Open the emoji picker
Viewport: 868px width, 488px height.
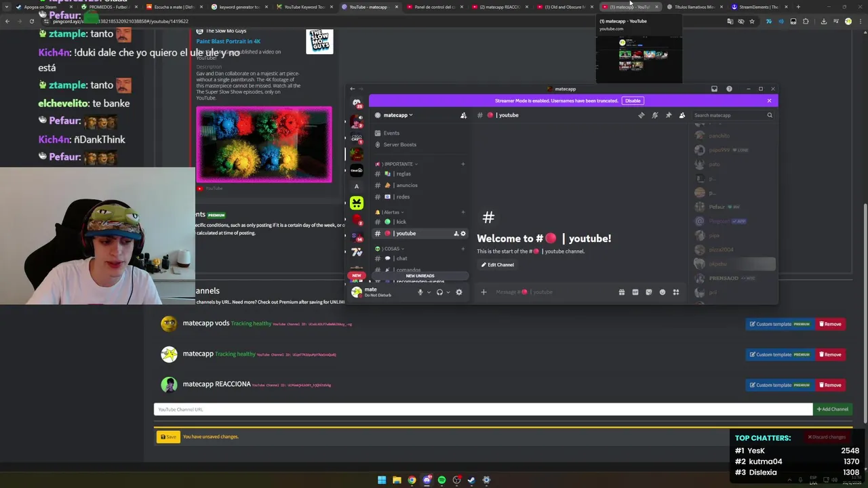(662, 292)
